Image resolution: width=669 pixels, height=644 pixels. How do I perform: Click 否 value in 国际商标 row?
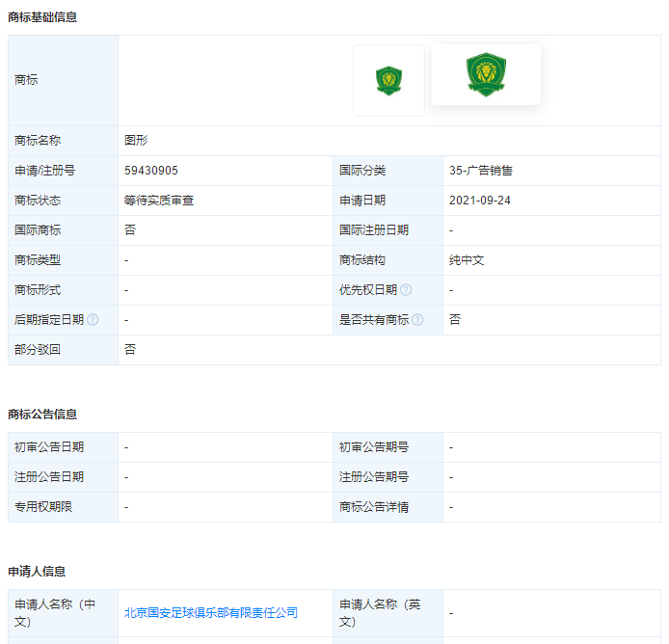pos(130,230)
